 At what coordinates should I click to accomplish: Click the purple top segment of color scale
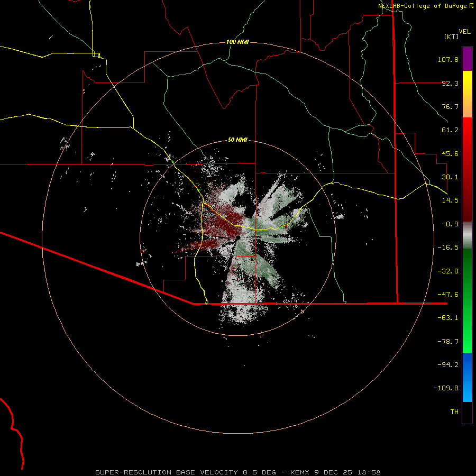467,59
